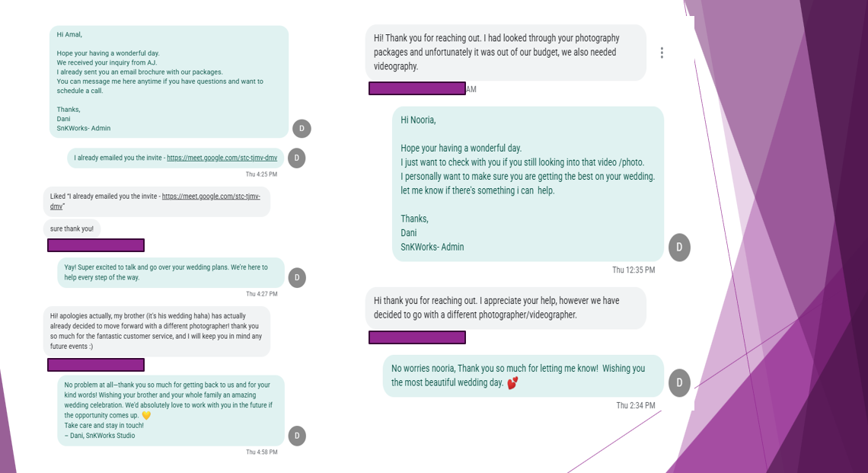Click the D avatar next to the Google Meet invite
Screen dimensions: 868x473
296,158
